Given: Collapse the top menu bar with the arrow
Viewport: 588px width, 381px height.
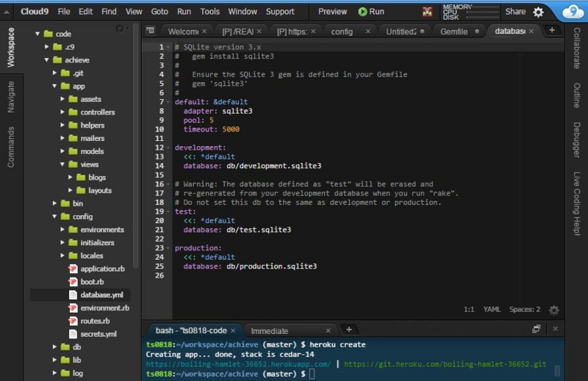Looking at the screenshot, I should [7, 12].
